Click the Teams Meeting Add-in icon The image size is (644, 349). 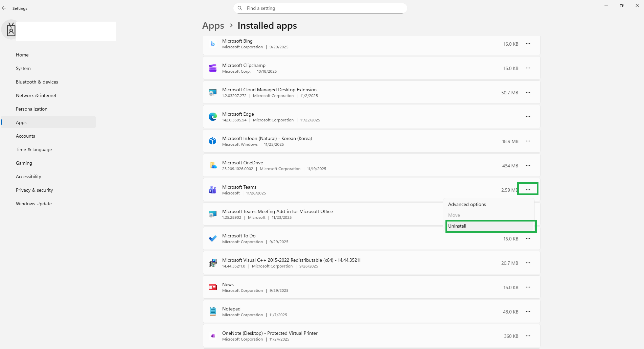(x=213, y=214)
